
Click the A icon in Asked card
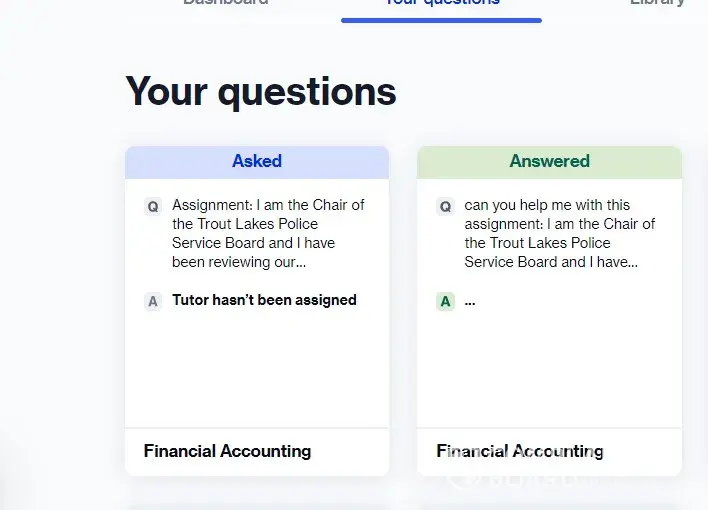[x=153, y=301]
